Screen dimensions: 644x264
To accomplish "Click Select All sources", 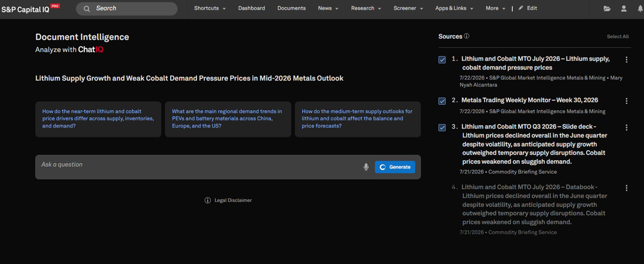I will (x=618, y=36).
